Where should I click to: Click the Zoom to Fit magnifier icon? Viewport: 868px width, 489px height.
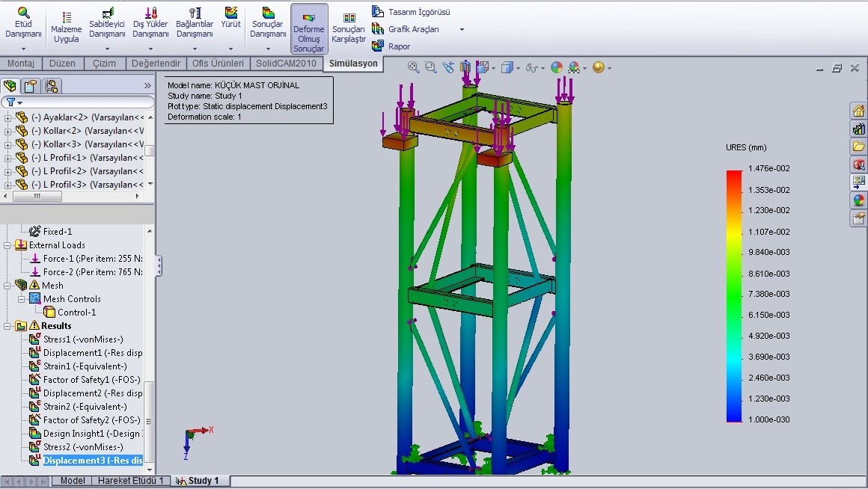coord(413,67)
